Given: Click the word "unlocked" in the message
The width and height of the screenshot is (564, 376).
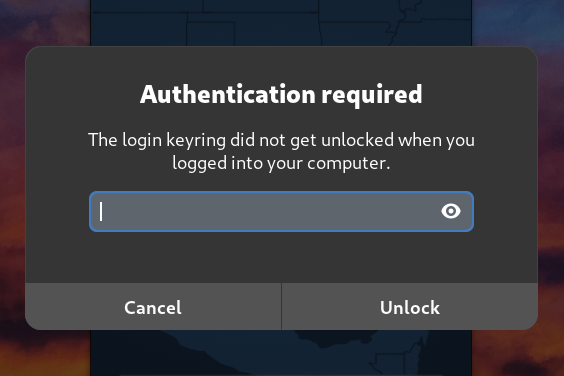Looking at the screenshot, I should [x=358, y=140].
